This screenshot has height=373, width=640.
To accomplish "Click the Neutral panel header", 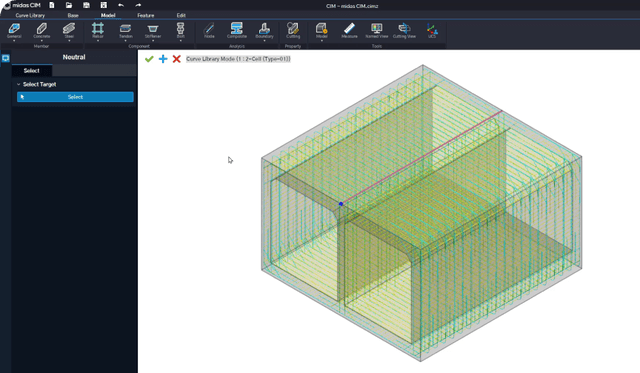I will [74, 57].
